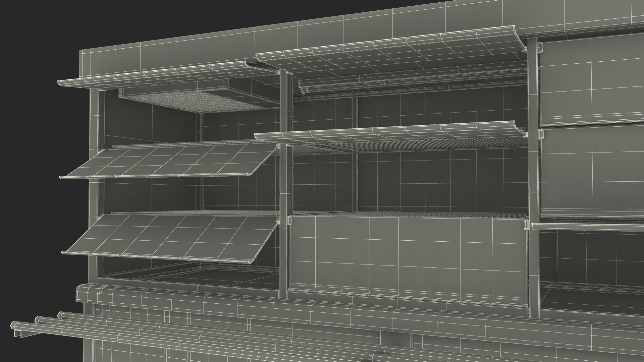Click the mesh ventilation grille at top-left
The image size is (644, 362).
[x=198, y=102]
